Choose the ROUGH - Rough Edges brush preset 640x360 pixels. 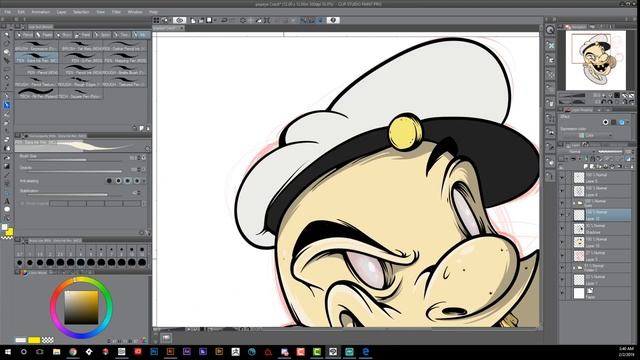pyautogui.click(x=81, y=82)
